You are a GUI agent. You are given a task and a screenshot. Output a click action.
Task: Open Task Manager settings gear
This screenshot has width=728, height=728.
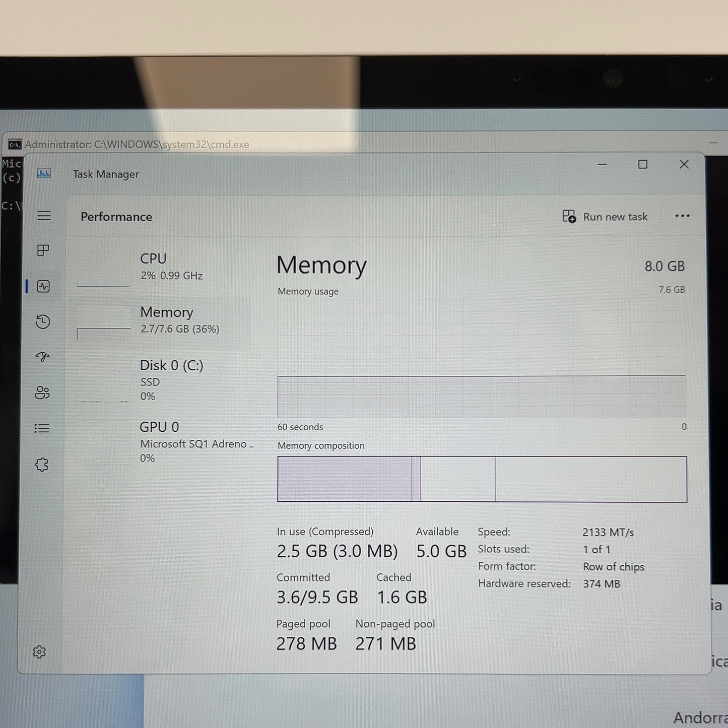coord(39,652)
